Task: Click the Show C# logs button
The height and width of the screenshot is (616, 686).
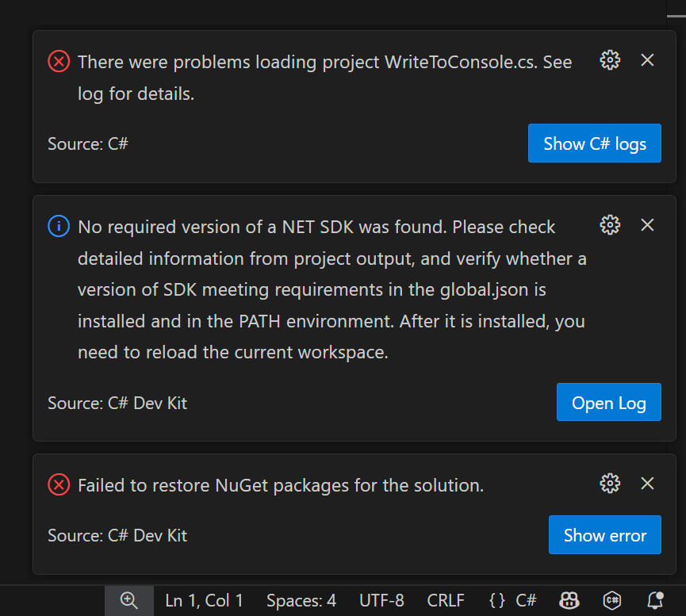Action: pyautogui.click(x=594, y=143)
